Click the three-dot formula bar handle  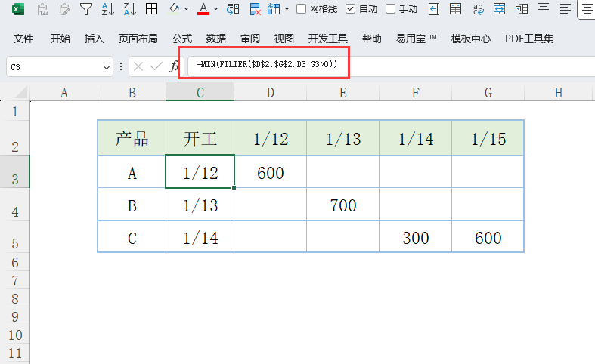click(121, 66)
